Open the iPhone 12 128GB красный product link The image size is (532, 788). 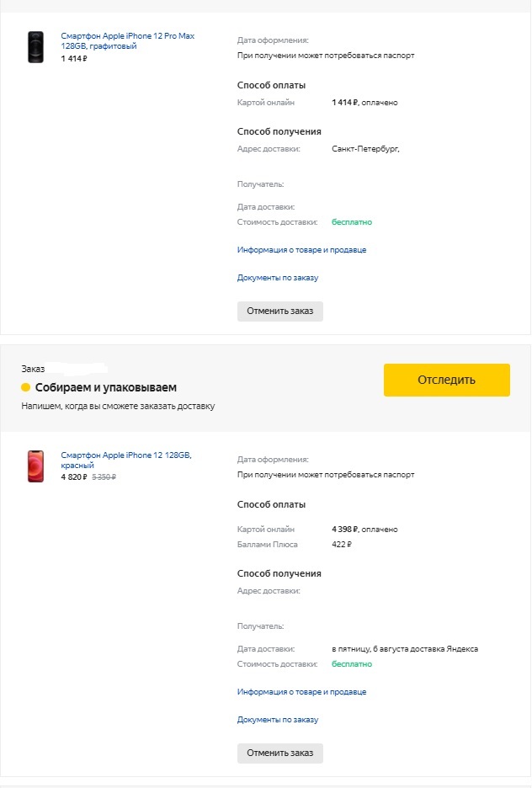coord(126,460)
